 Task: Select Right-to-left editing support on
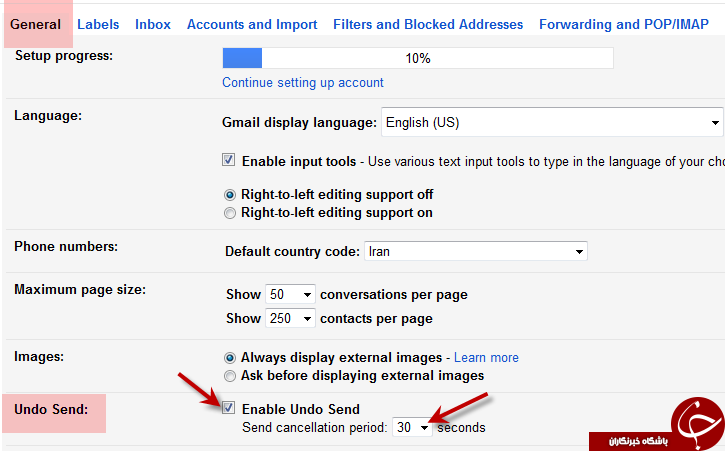click(229, 213)
